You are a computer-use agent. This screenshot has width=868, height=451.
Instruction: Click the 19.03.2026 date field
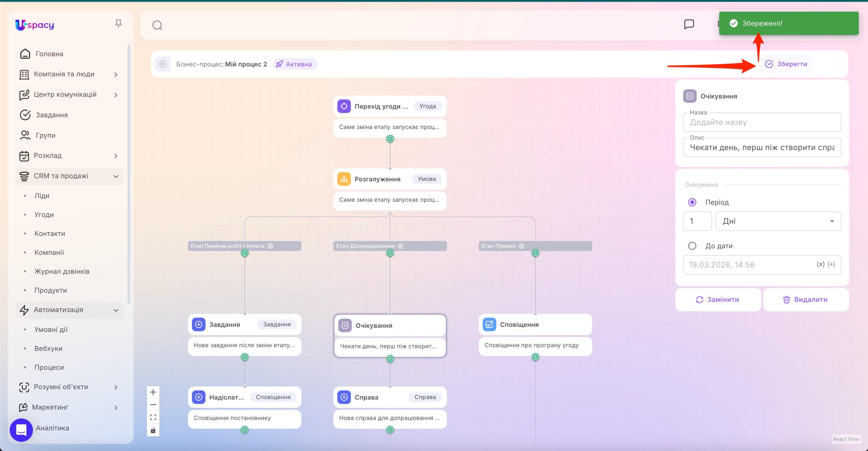point(722,265)
